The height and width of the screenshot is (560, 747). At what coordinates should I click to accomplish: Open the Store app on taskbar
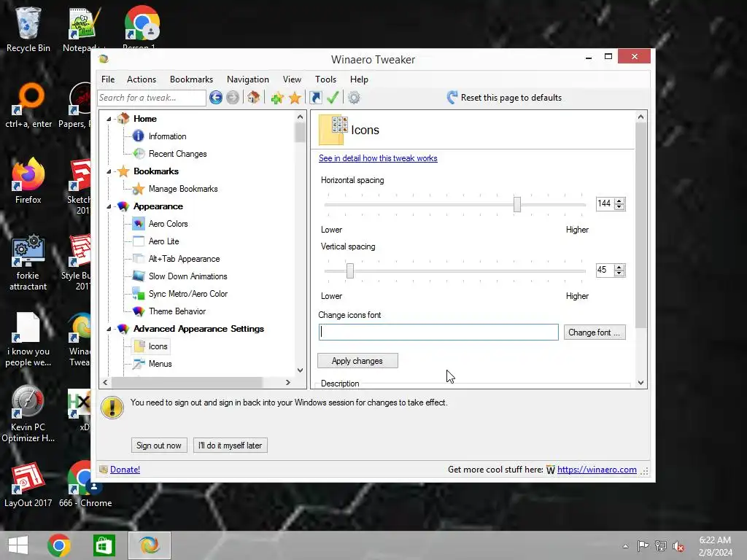[104, 545]
